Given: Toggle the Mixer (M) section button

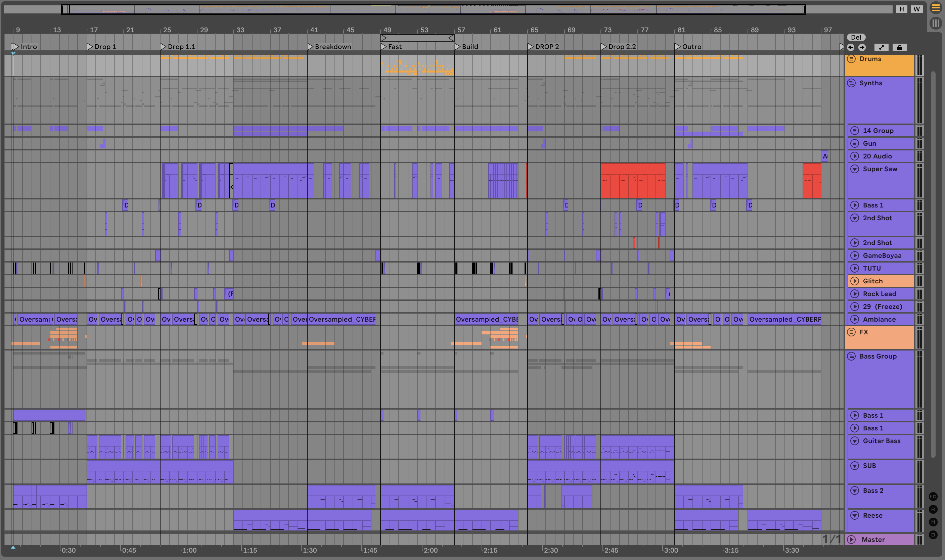Looking at the screenshot, I should pyautogui.click(x=933, y=522).
